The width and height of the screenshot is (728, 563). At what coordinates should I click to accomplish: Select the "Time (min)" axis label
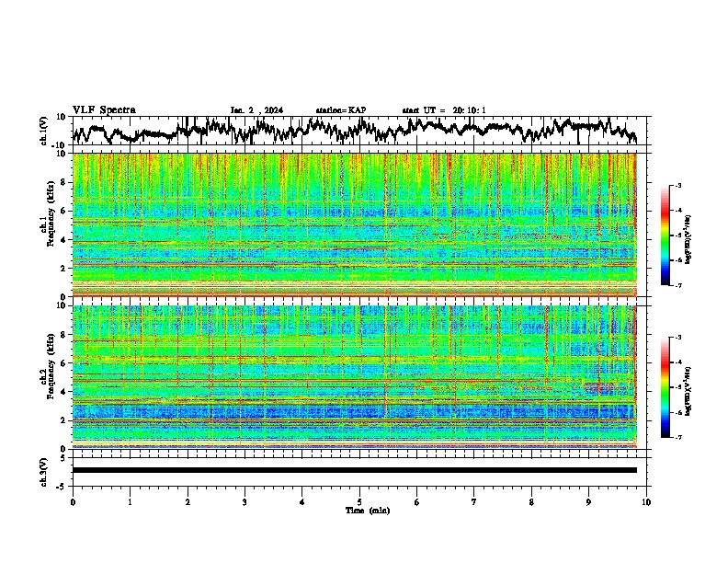pyautogui.click(x=368, y=511)
